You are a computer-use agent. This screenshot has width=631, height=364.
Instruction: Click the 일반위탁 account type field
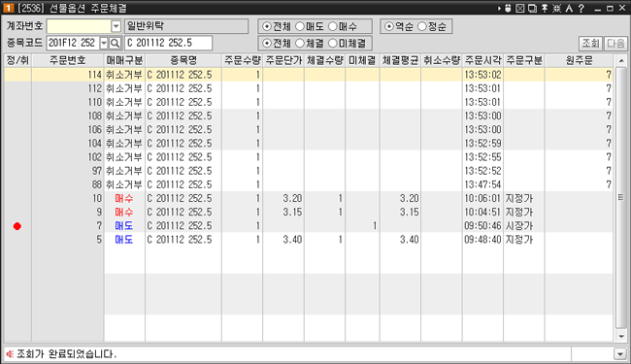tap(186, 26)
